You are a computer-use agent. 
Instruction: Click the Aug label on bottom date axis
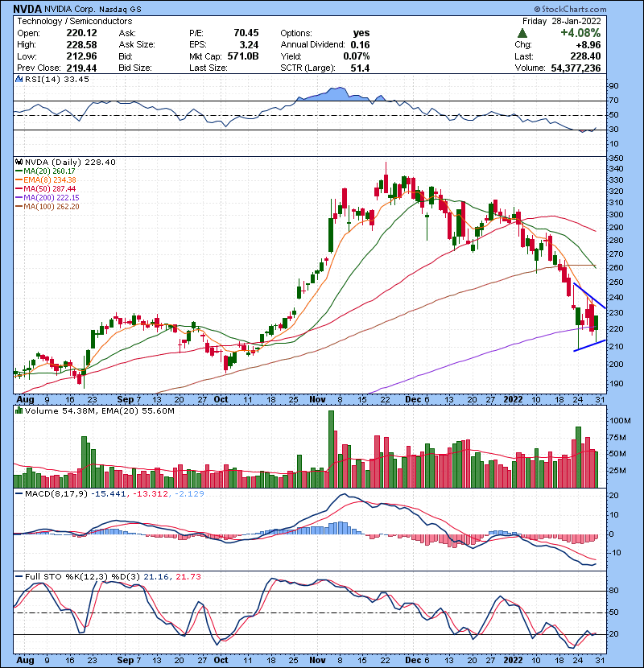click(x=25, y=660)
